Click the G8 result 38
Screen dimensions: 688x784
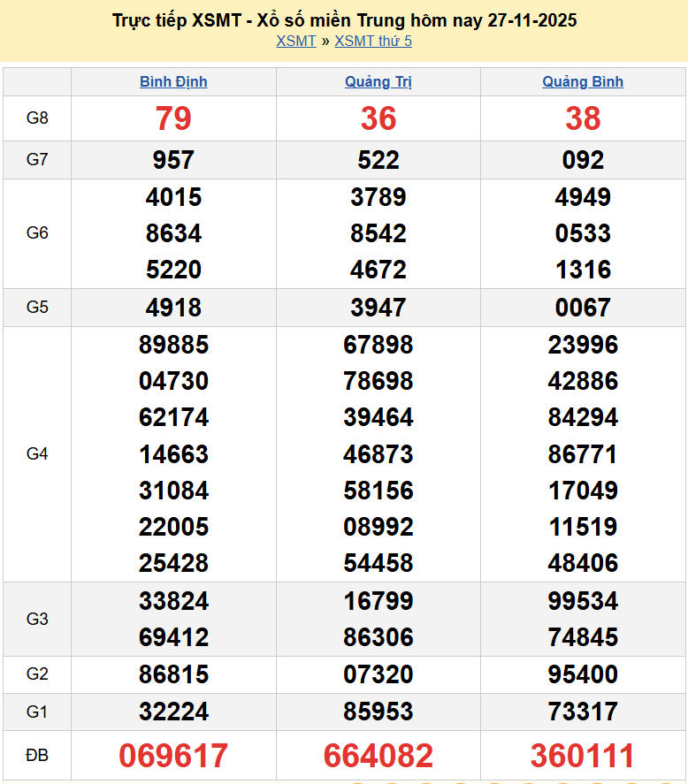pyautogui.click(x=583, y=118)
